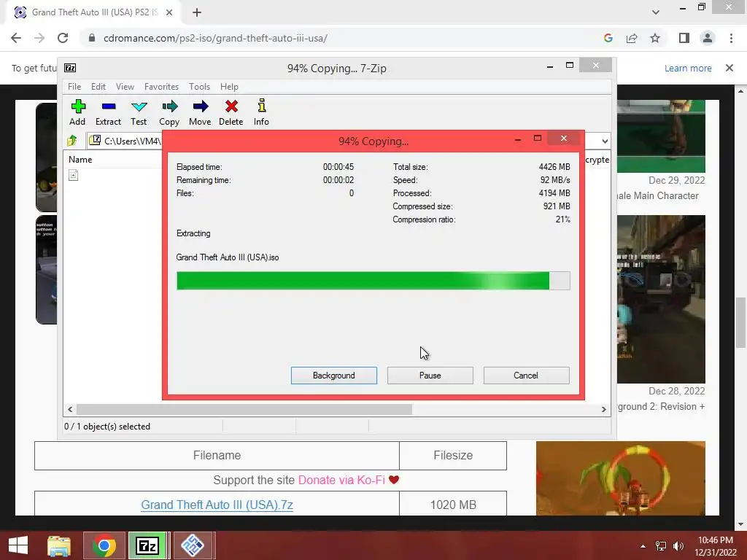Image resolution: width=747 pixels, height=560 pixels.
Task: Click the Add tool in 7-Zip toolbar
Action: tap(77, 112)
